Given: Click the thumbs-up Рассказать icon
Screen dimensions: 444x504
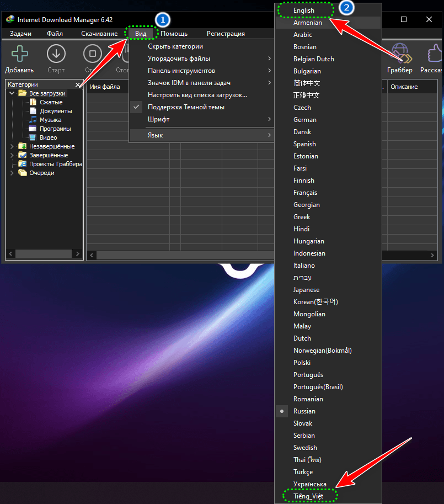Looking at the screenshot, I should (x=435, y=53).
